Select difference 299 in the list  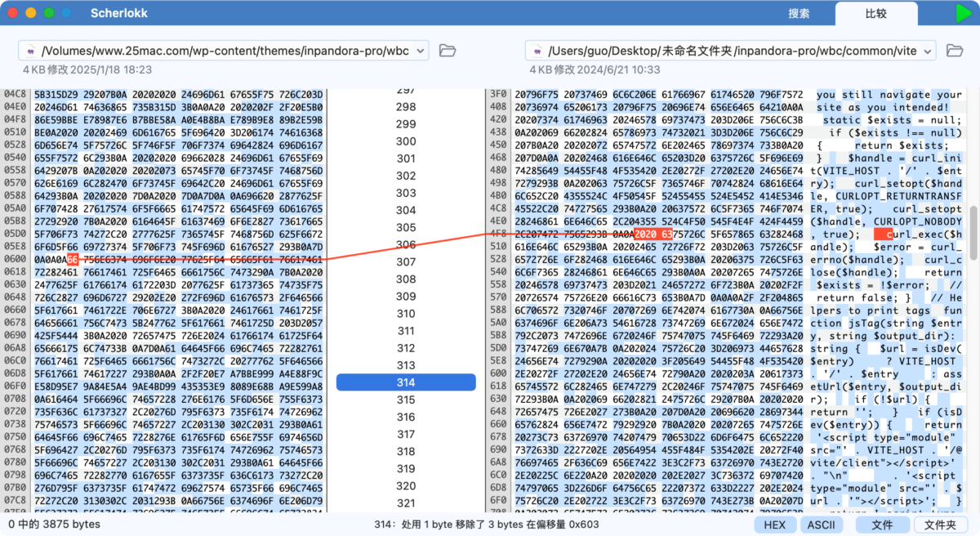(406, 124)
